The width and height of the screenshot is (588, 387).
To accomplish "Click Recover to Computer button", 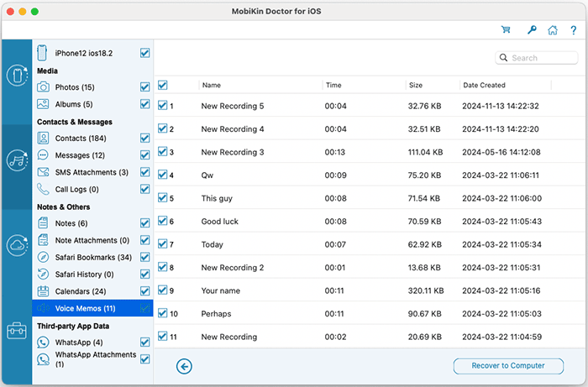I will coord(508,366).
